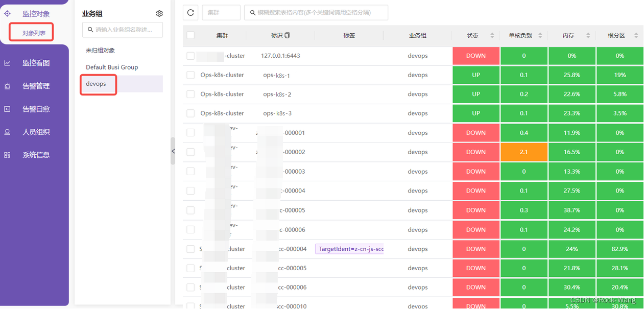Click the 标签 column header
Image resolution: width=644 pixels, height=309 pixels.
pos(349,35)
